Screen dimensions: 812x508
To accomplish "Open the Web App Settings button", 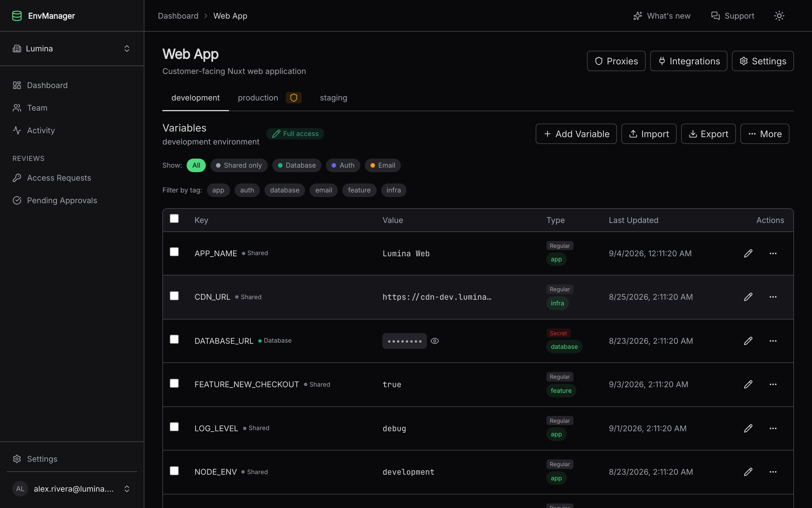I will 763,61.
